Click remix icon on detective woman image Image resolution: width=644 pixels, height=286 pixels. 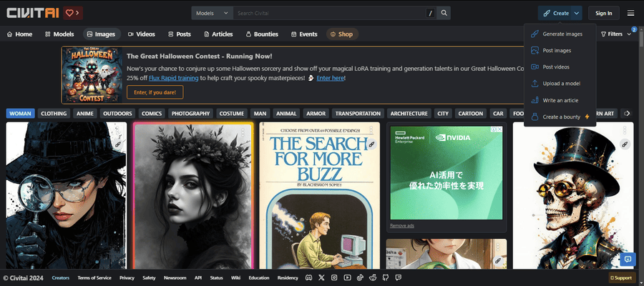click(118, 144)
